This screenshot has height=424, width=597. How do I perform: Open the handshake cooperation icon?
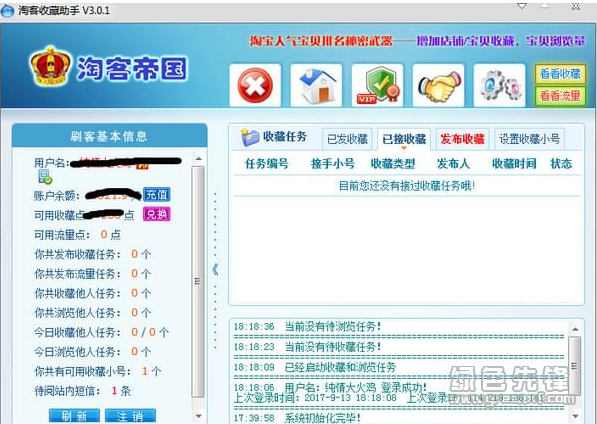pyautogui.click(x=438, y=86)
